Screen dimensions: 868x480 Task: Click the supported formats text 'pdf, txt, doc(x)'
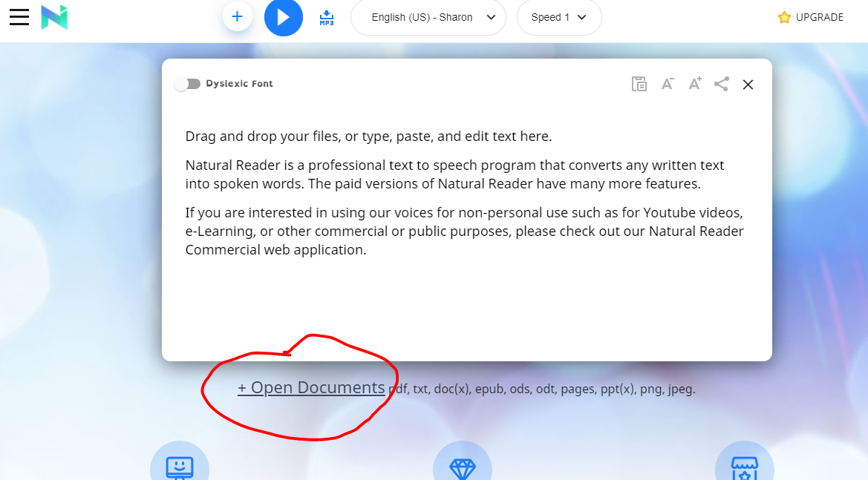click(430, 389)
